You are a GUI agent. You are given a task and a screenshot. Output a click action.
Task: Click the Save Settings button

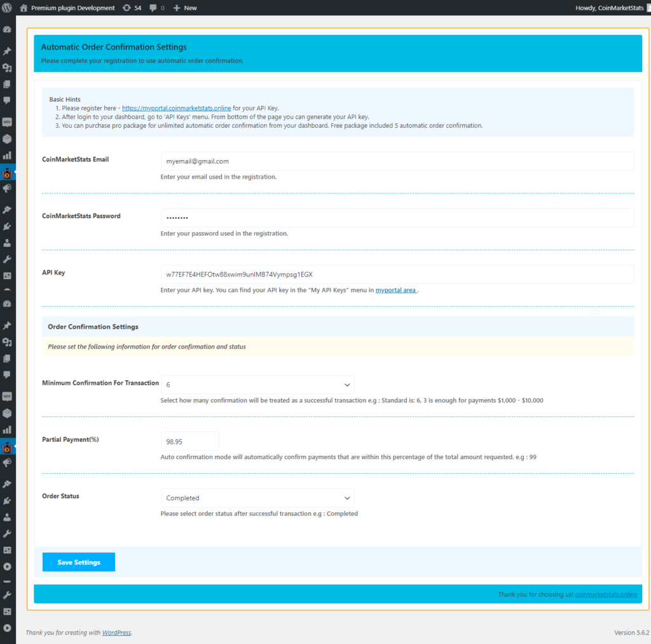tap(79, 562)
